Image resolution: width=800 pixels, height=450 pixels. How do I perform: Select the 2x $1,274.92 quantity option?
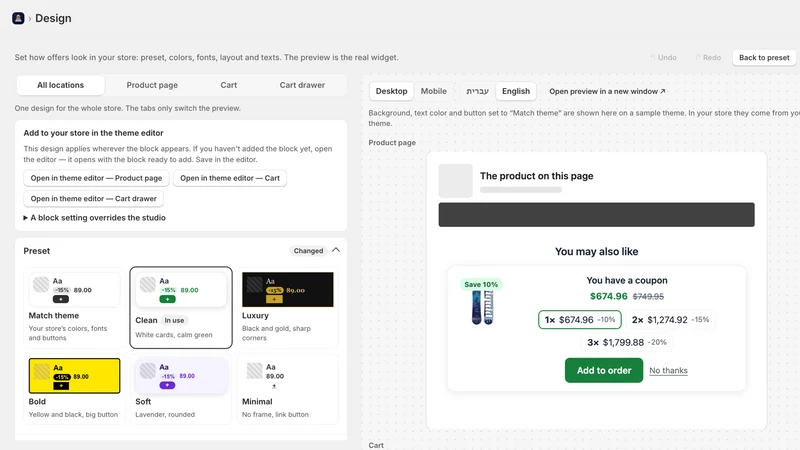point(670,320)
